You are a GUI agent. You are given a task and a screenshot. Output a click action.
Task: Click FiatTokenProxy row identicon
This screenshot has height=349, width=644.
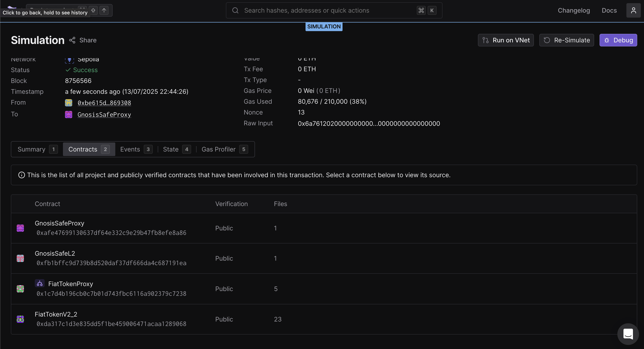[20, 289]
